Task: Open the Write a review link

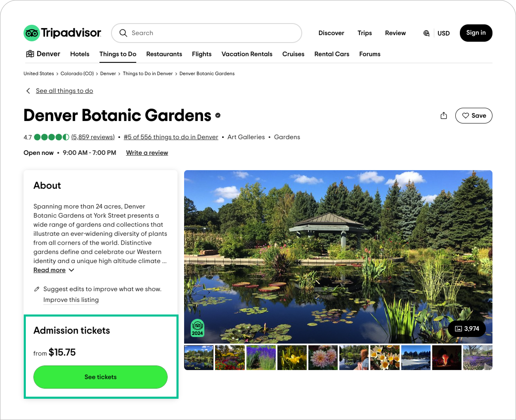Action: (x=147, y=153)
